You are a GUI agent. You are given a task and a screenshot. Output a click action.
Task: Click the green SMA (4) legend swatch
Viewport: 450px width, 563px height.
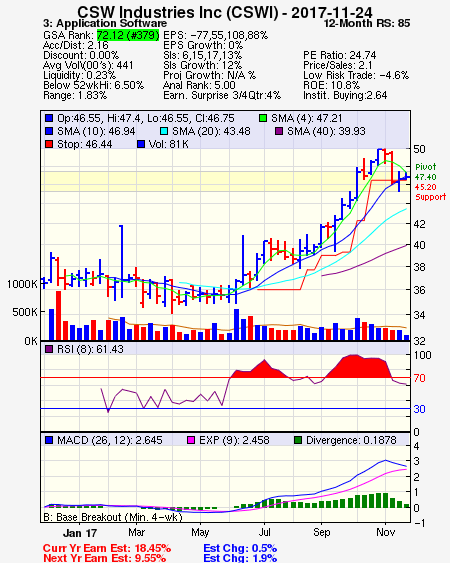click(x=263, y=118)
